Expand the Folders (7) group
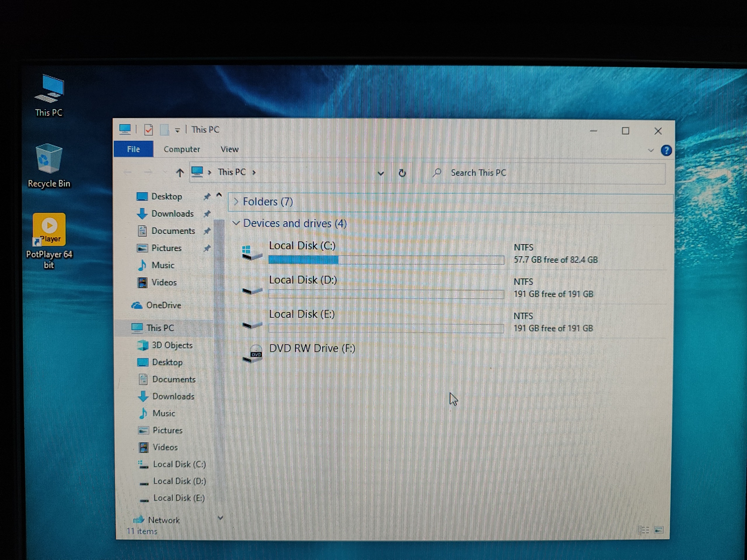 [x=236, y=202]
